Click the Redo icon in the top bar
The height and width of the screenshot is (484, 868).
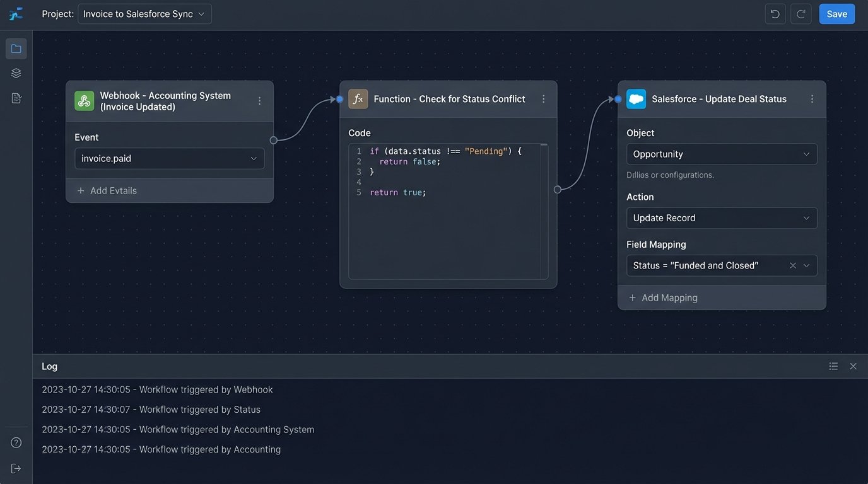point(801,13)
